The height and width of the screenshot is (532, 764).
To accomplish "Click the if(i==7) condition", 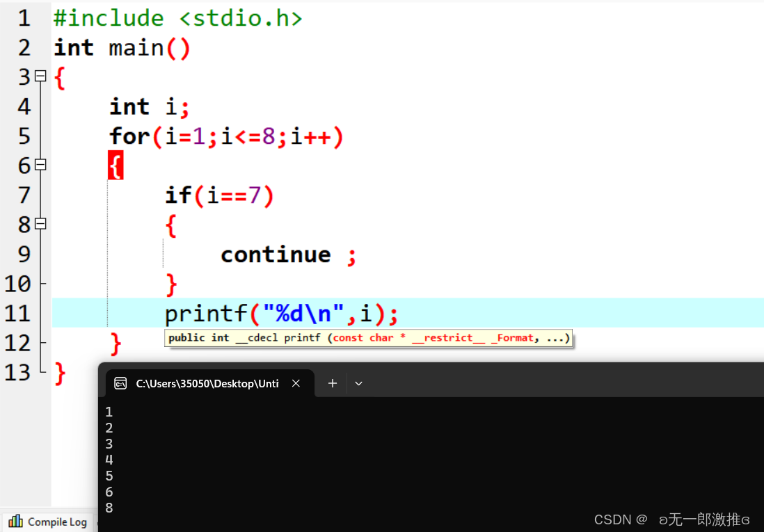I will coord(220,196).
